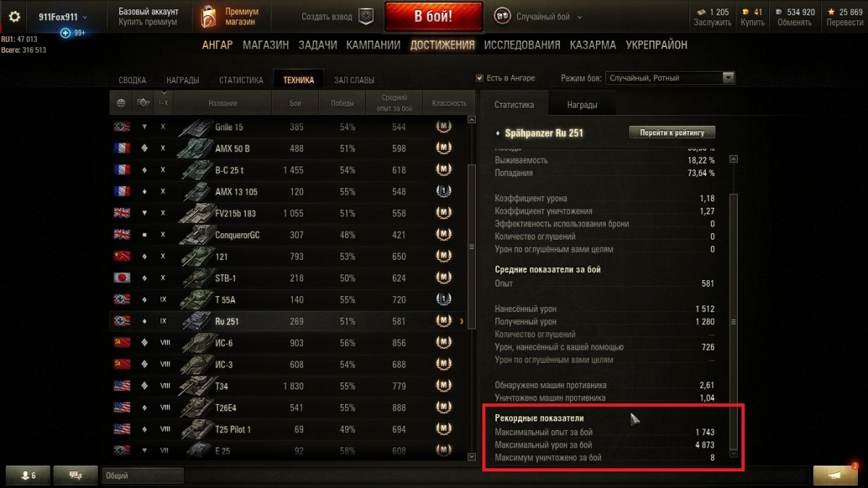This screenshot has width=868, height=488.
Task: Open the Режим боя dropdown
Action: [671, 78]
